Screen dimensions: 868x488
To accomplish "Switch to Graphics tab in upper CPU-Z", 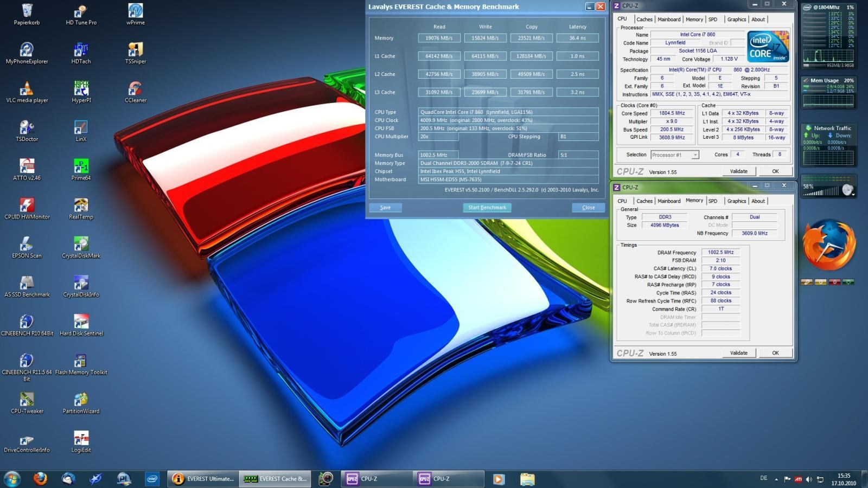I will 736,20.
